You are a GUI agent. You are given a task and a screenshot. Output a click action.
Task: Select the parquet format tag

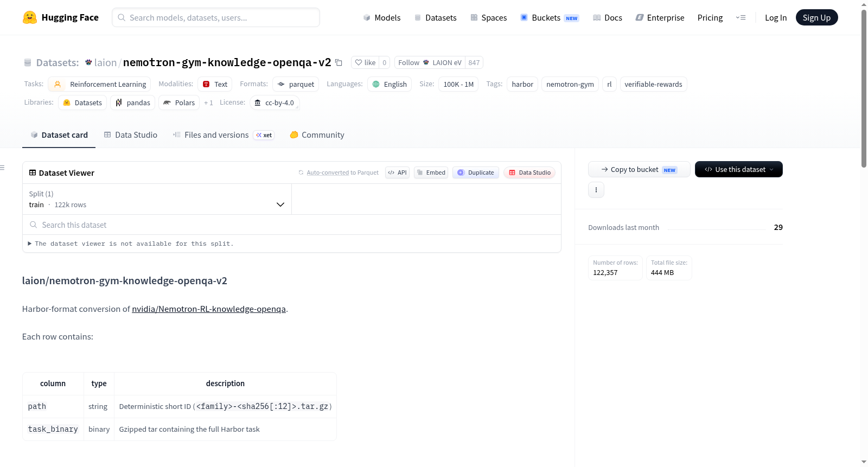296,84
